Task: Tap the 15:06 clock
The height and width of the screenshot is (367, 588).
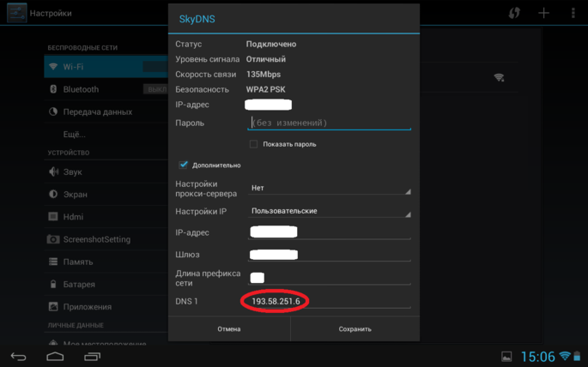Action: 537,357
